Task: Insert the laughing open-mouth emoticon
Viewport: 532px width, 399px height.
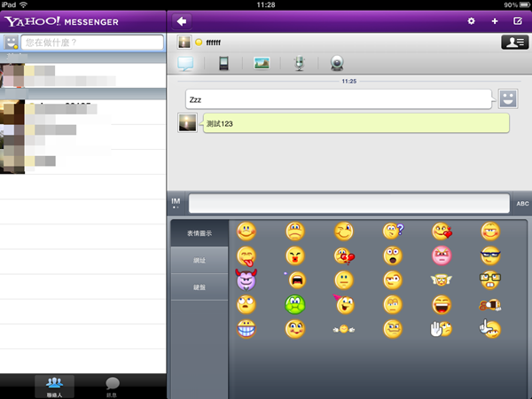Action: click(442, 305)
